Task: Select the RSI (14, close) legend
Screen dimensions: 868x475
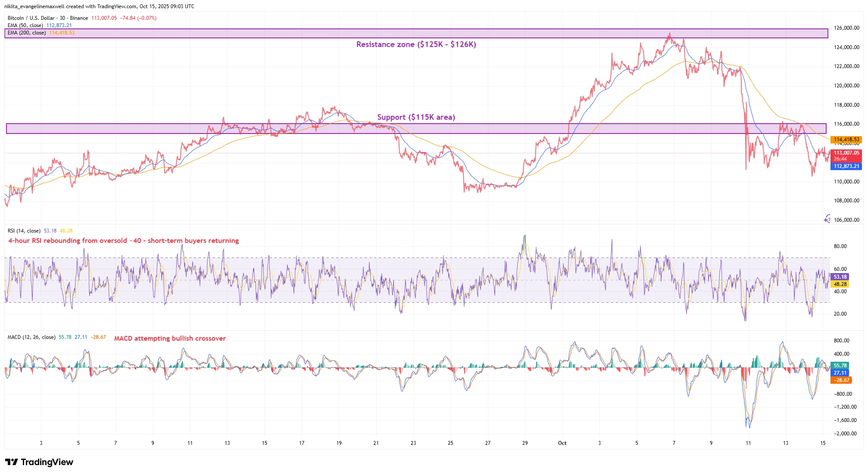Action: pyautogui.click(x=24, y=231)
